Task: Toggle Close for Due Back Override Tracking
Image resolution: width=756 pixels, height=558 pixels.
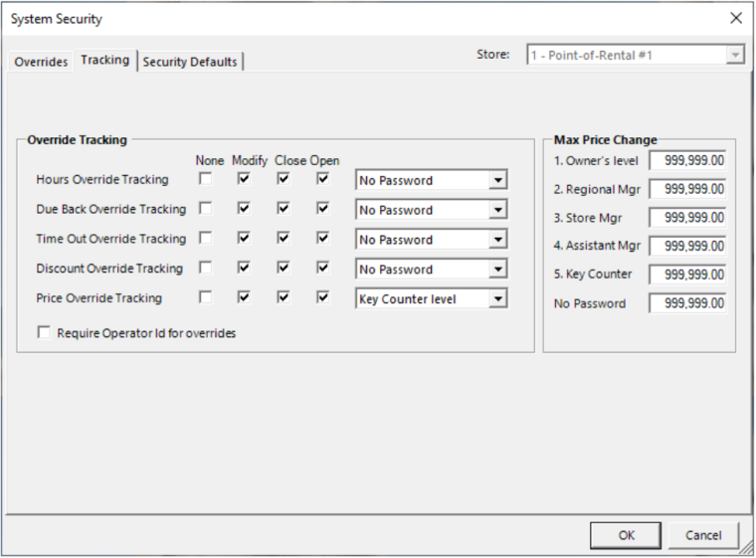Action: (283, 208)
